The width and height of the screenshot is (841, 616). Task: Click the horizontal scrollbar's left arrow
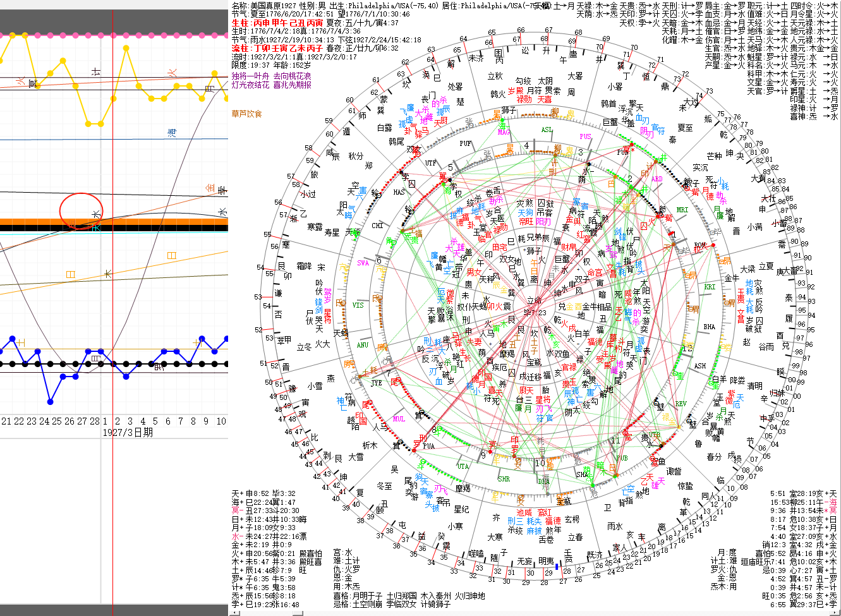coord(4,610)
